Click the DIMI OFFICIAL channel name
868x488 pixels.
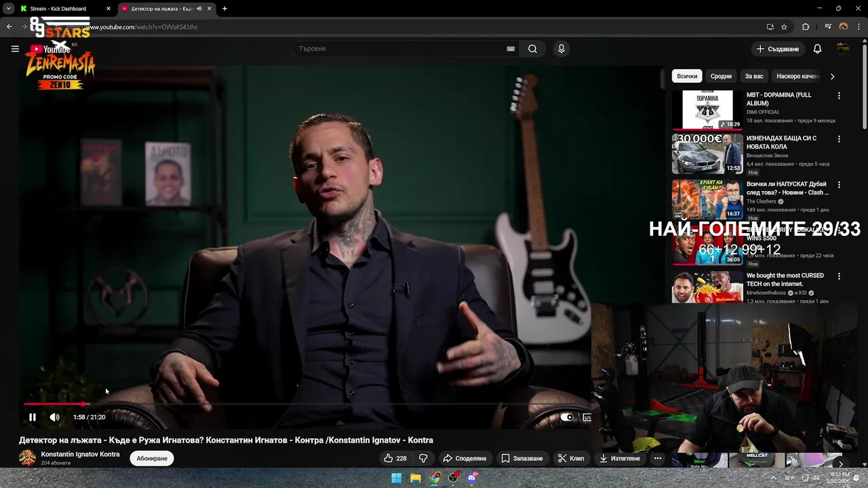(x=763, y=112)
